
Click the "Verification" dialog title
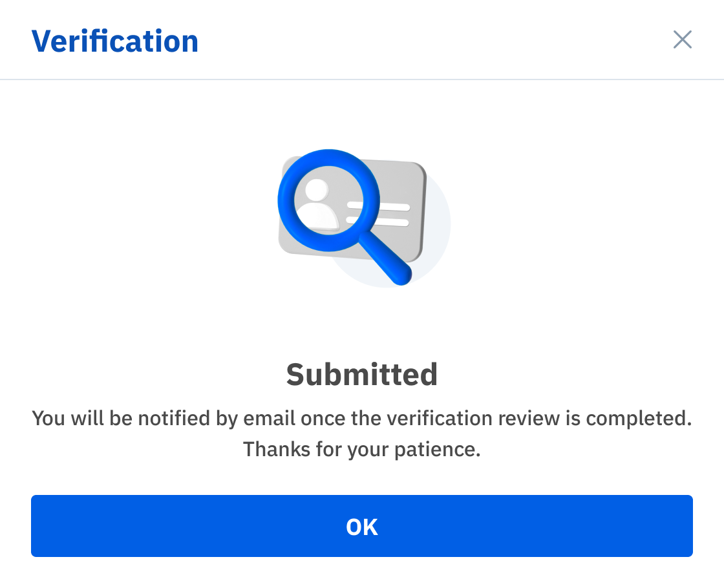point(115,41)
